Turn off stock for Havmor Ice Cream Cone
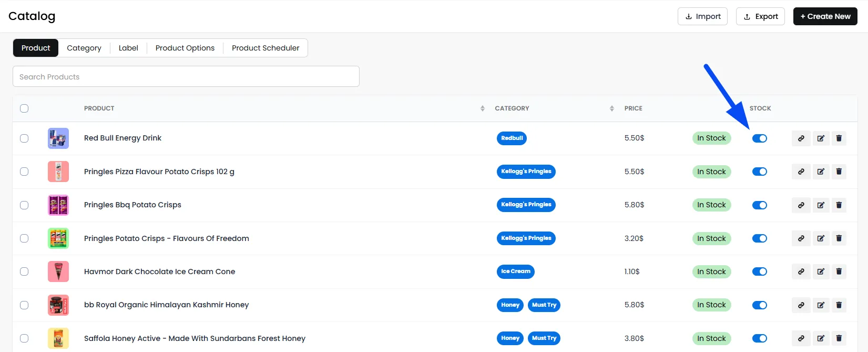This screenshot has width=868, height=352. [x=760, y=271]
